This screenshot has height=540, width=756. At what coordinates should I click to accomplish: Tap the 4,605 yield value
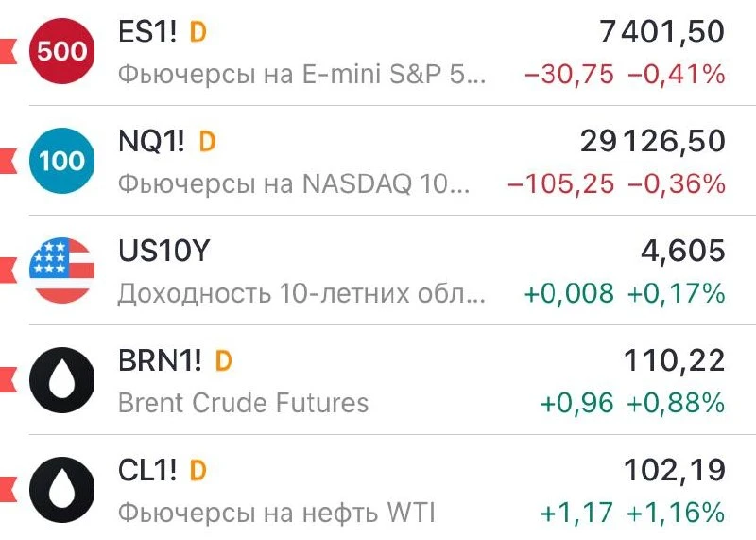[683, 252]
